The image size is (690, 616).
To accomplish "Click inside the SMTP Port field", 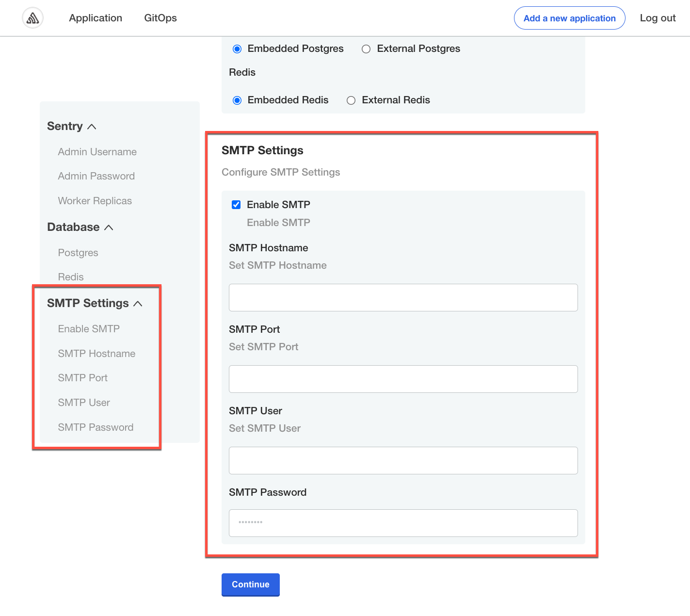I will [403, 379].
